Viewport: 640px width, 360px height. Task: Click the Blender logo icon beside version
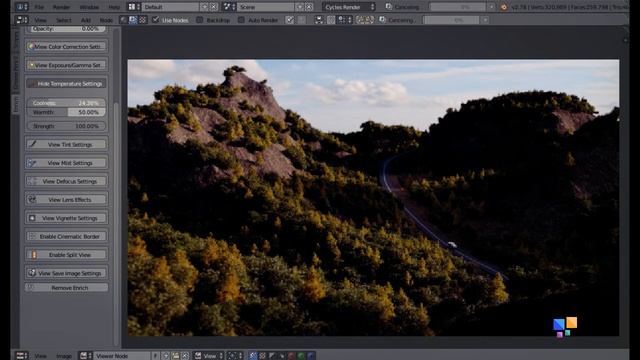[504, 7]
